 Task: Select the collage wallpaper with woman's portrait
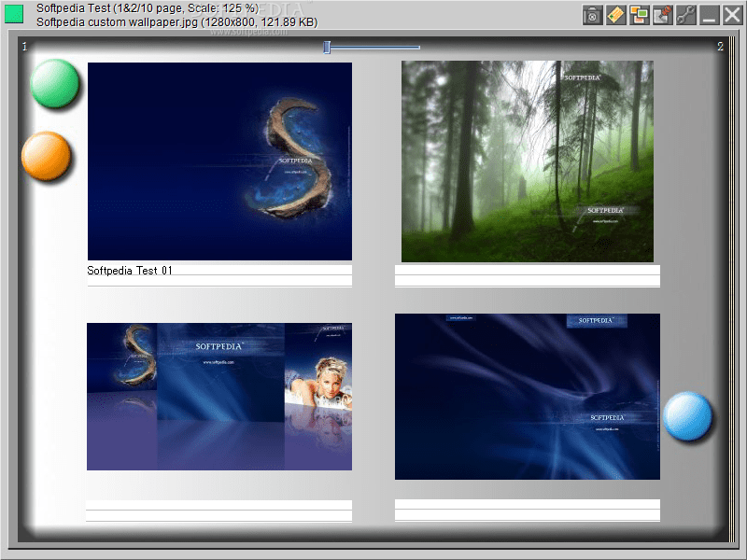219,397
